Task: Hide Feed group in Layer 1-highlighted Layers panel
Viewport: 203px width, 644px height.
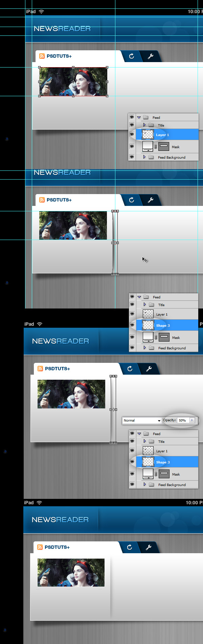Action: pos(132,117)
